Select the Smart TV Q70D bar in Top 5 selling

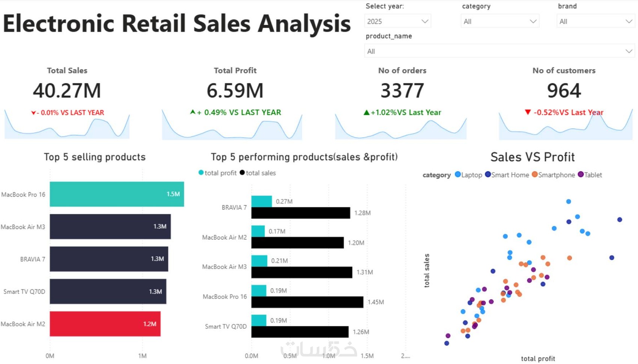coord(108,291)
